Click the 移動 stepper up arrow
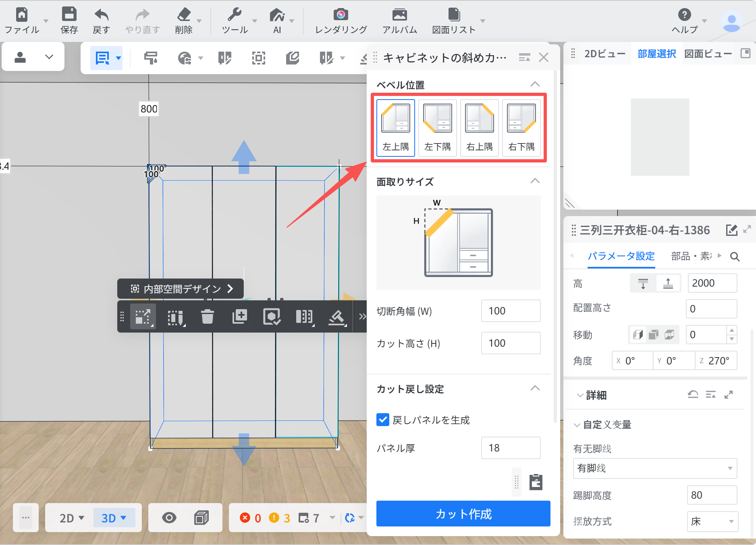 (732, 330)
